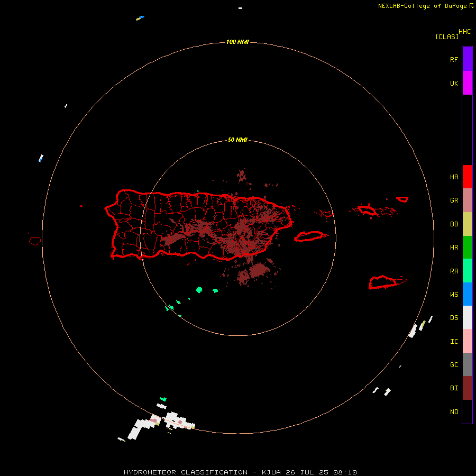Click the Mona Island outline west of Puerto Rico
The width and height of the screenshot is (476, 476).
tap(34, 241)
